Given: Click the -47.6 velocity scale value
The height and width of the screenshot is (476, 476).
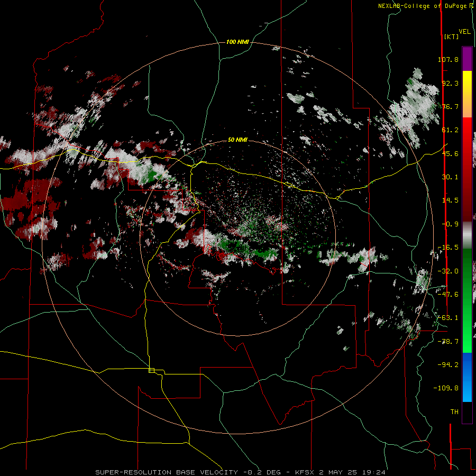Looking at the screenshot, I should click(x=448, y=295).
